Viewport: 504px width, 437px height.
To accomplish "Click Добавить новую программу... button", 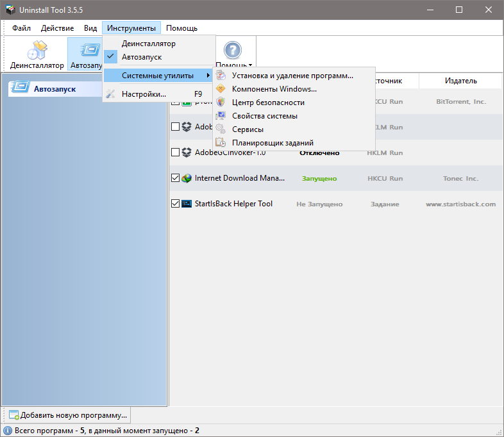I will [x=68, y=415].
